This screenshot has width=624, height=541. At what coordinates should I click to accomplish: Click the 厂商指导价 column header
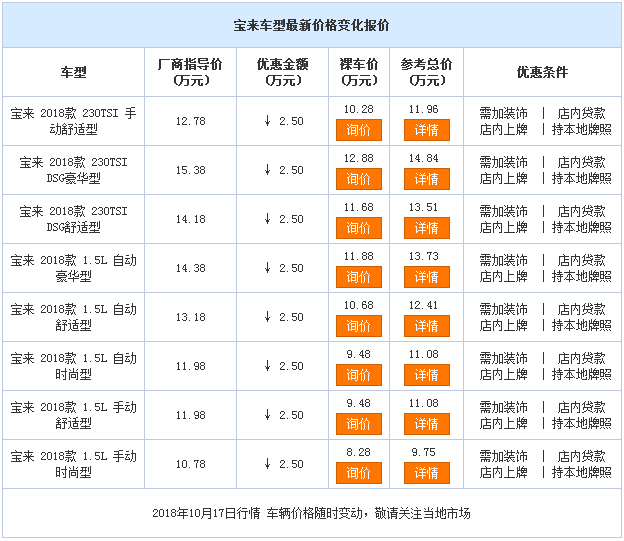pos(191,72)
